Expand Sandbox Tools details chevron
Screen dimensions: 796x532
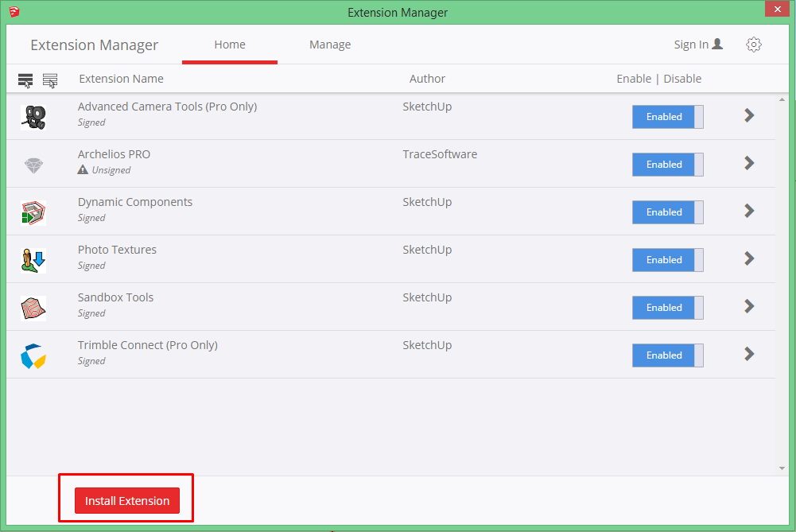[749, 306]
